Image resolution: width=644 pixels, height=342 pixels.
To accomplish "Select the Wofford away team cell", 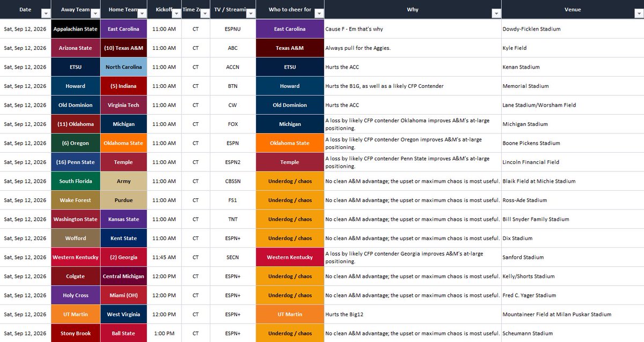I will [x=76, y=239].
